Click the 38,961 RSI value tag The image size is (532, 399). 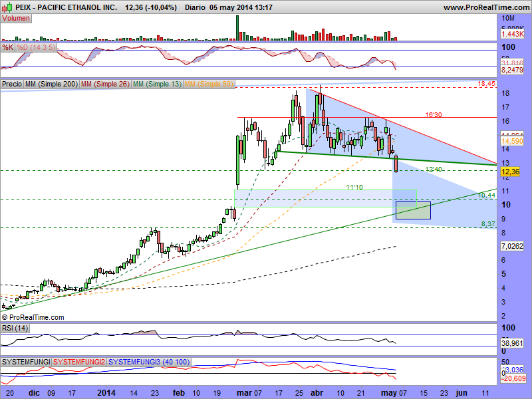(512, 343)
